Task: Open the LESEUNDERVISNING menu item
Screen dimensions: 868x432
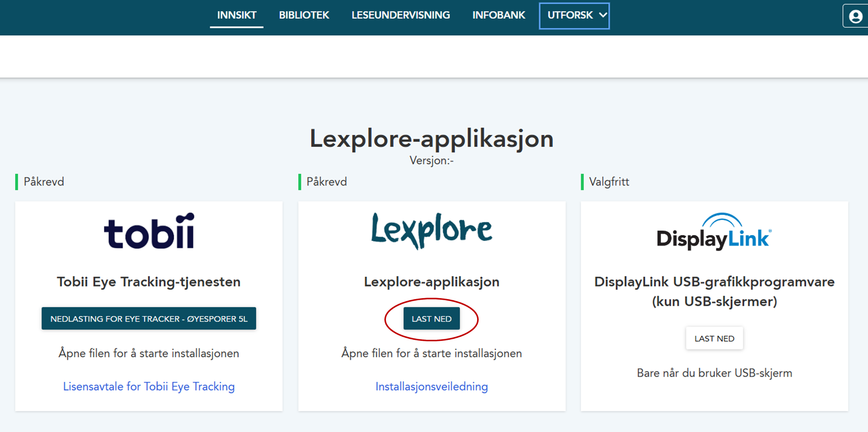Action: (x=401, y=16)
